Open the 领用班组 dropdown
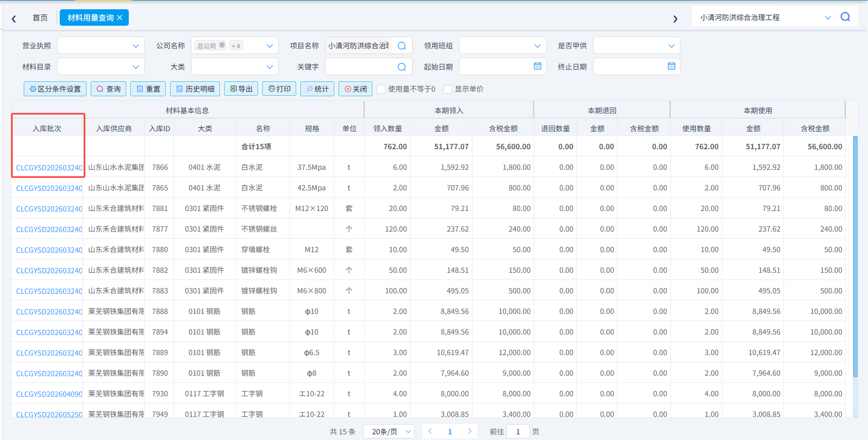Viewport: 868px width, 440px height. (503, 46)
